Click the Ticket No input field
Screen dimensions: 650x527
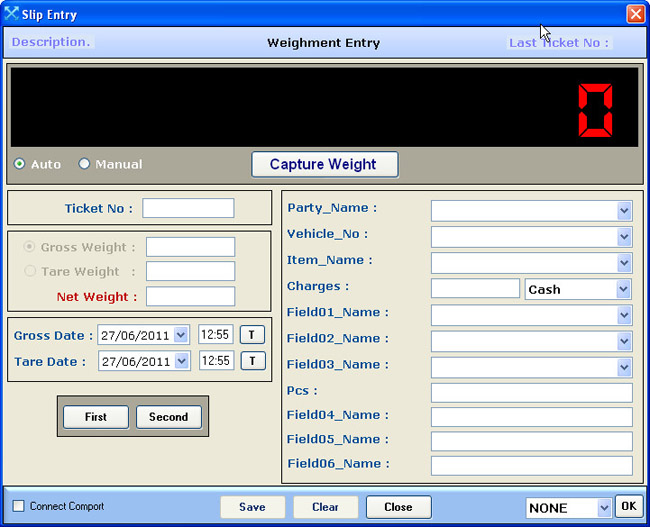coord(188,208)
